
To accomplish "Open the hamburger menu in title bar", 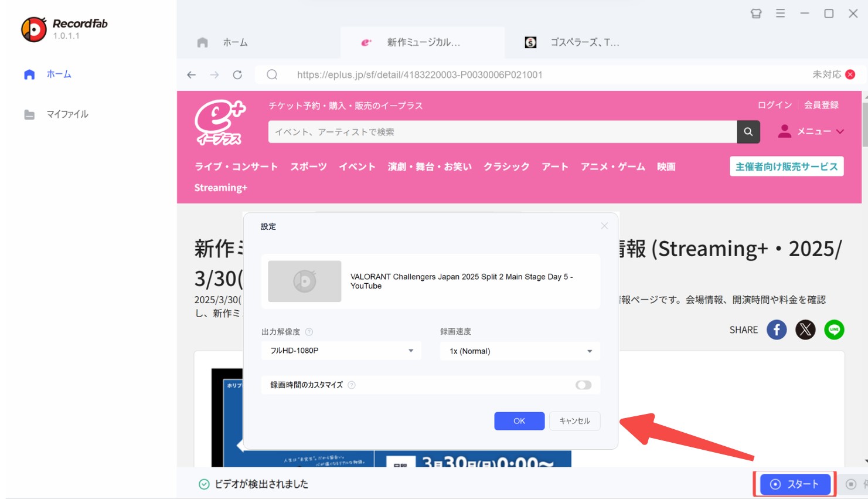I will 780,13.
